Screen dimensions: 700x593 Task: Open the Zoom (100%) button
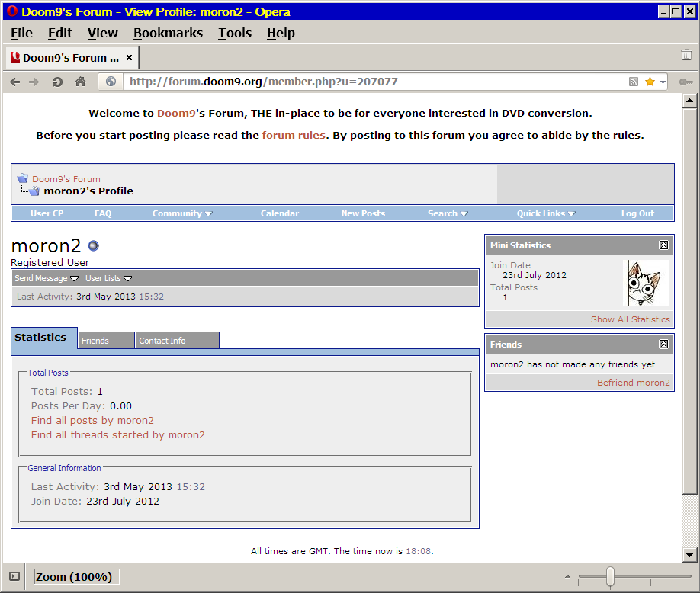pos(77,577)
